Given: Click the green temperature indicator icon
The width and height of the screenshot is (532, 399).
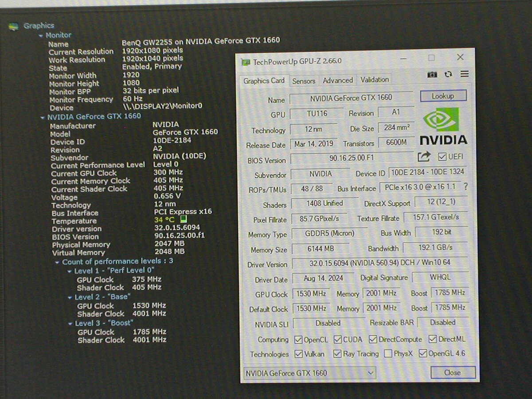Looking at the screenshot, I should click(x=184, y=219).
